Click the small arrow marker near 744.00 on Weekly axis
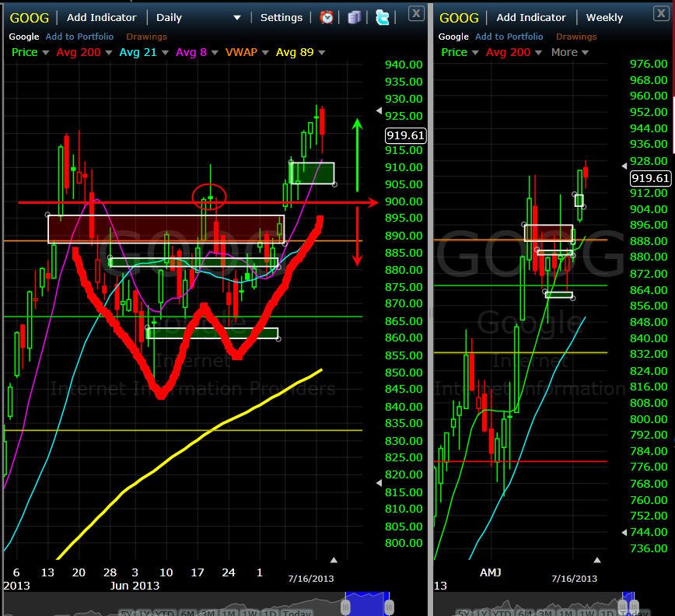The height and width of the screenshot is (616, 675). click(624, 533)
